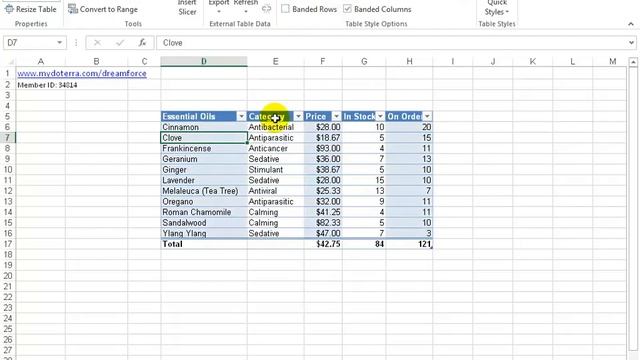Select the Antibacterial category cell
Screen dimensions: 640x360
(276, 127)
